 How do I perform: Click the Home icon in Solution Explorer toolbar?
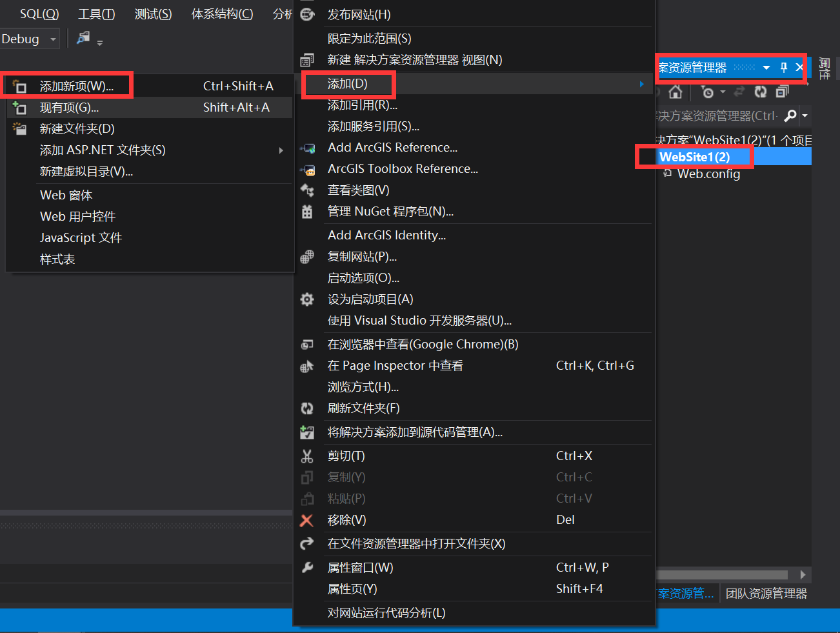(675, 92)
